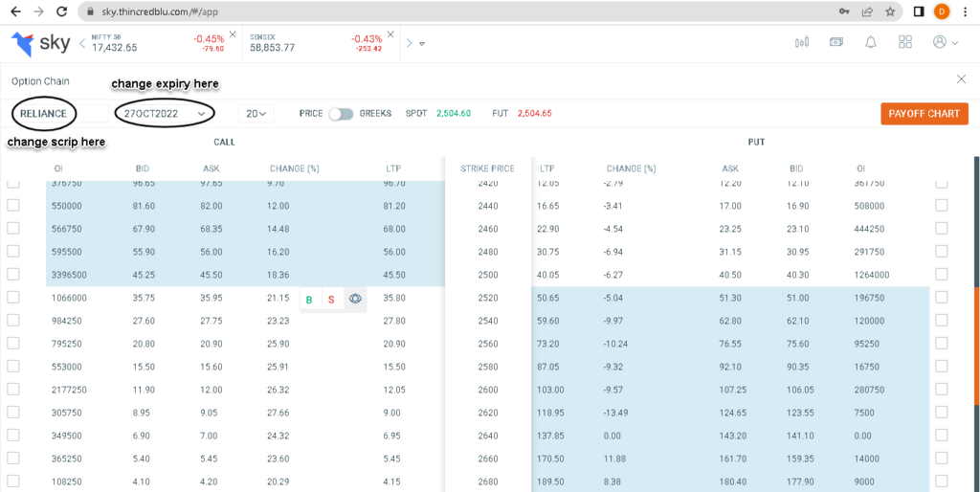
Task: Tick call checkbox for strike 2560
Action: coord(13,344)
